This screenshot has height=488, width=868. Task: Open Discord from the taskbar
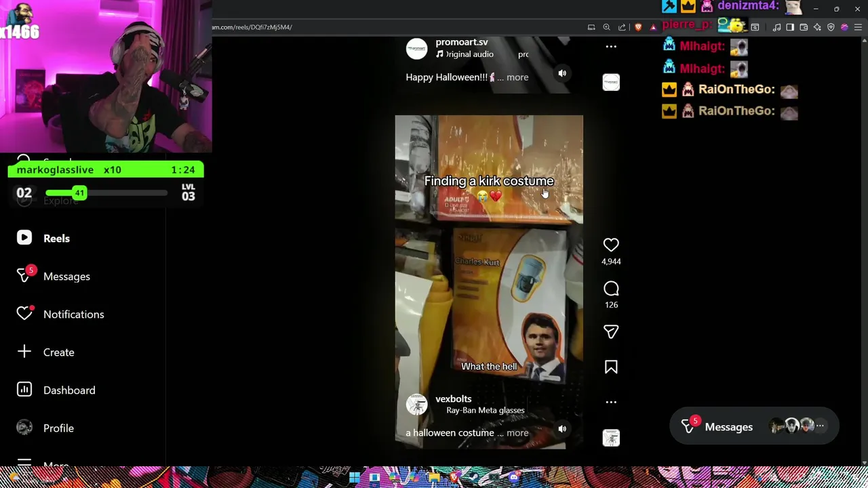513,477
